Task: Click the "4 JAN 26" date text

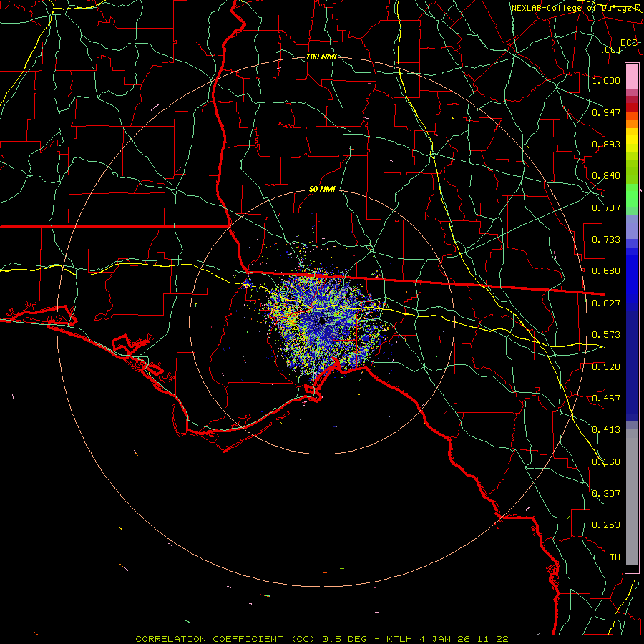Action: coord(445,639)
